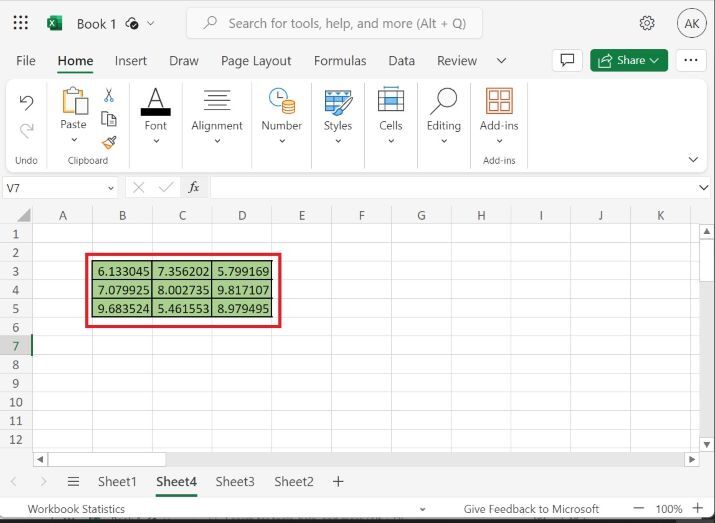Switch to the Review tab
This screenshot has height=523, width=715.
[457, 61]
